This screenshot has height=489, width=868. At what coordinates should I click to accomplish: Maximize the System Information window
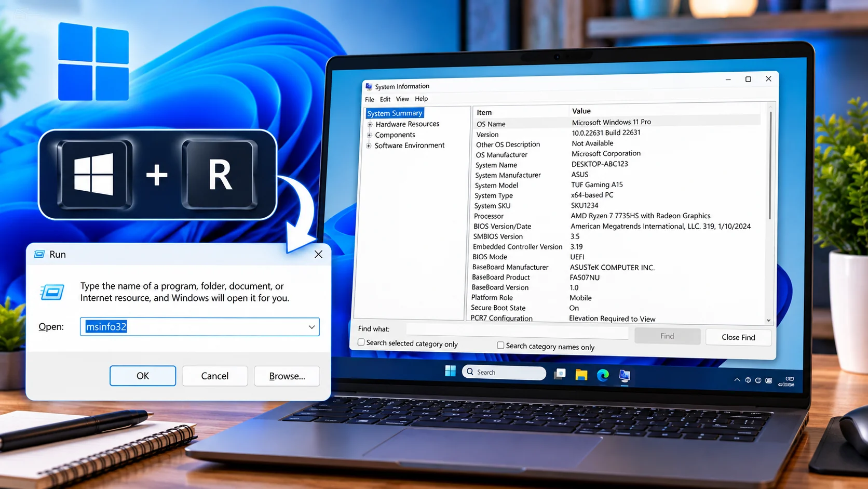[748, 79]
